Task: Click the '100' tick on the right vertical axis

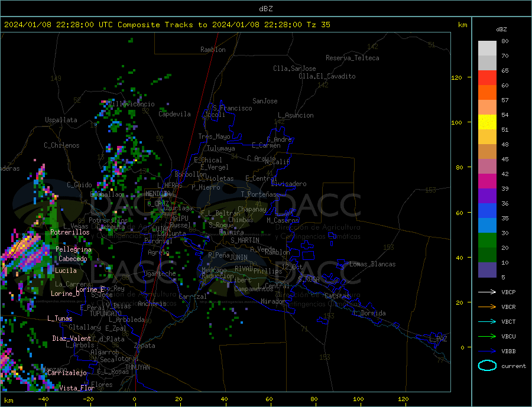Action: pyautogui.click(x=456, y=122)
